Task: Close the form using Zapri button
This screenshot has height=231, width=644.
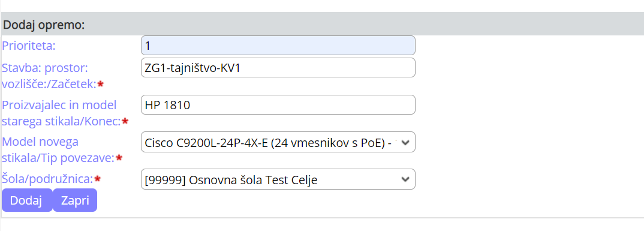Action: [x=75, y=200]
